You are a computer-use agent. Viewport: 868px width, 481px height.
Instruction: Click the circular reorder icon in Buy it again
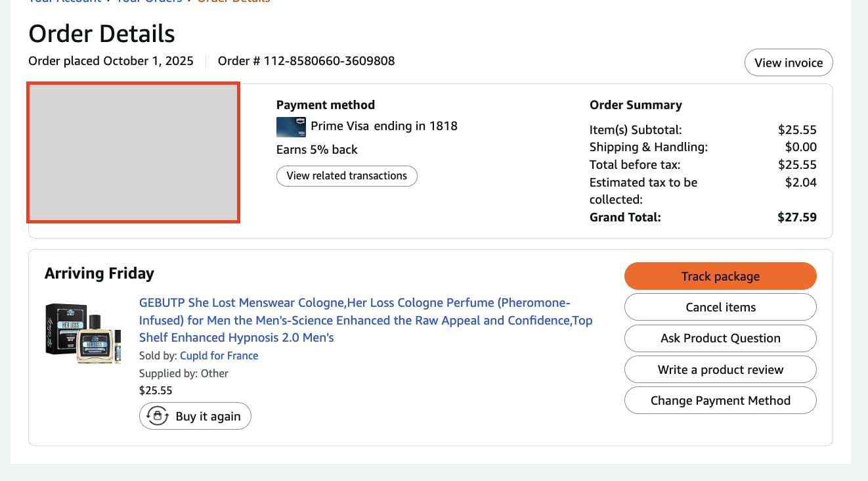pos(158,416)
